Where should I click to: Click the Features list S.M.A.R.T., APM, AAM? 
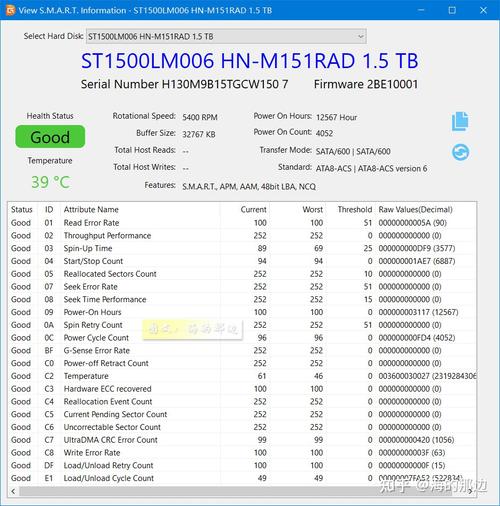pos(249,187)
